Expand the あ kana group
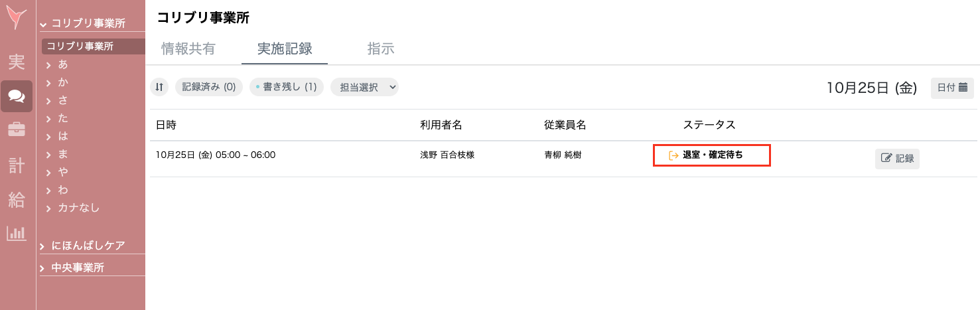Viewport: 980px width, 310px height. tap(63, 65)
